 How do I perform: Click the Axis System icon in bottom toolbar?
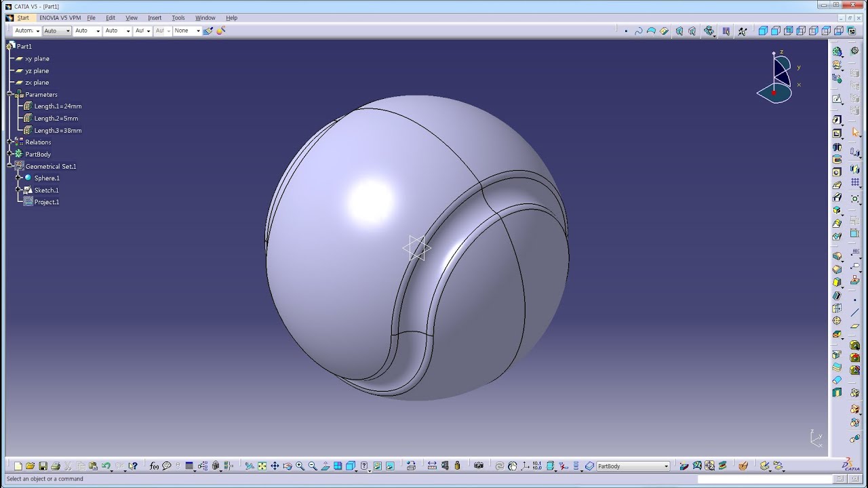[525, 466]
